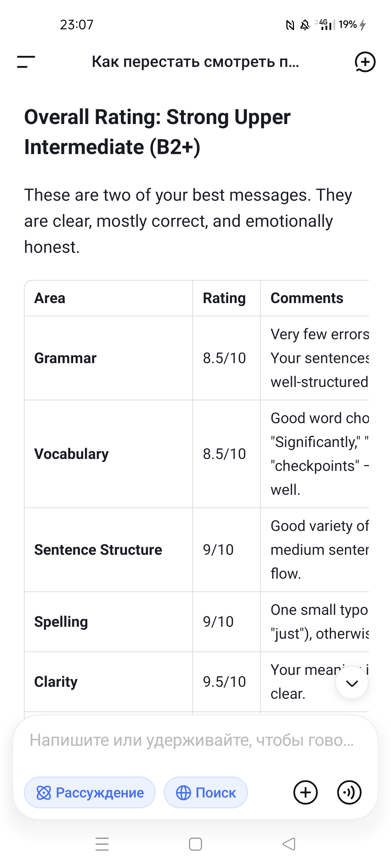The width and height of the screenshot is (391, 868).
Task: Tap the Comments column header
Action: (307, 298)
